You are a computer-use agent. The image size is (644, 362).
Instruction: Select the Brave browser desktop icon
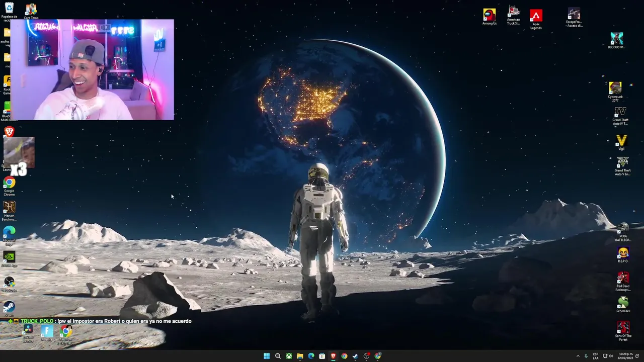tap(9, 132)
